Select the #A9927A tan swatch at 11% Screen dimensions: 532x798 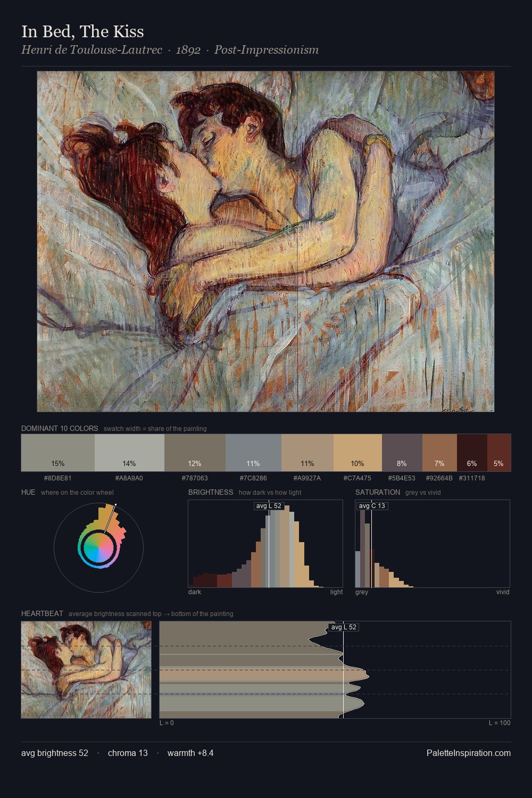point(307,453)
